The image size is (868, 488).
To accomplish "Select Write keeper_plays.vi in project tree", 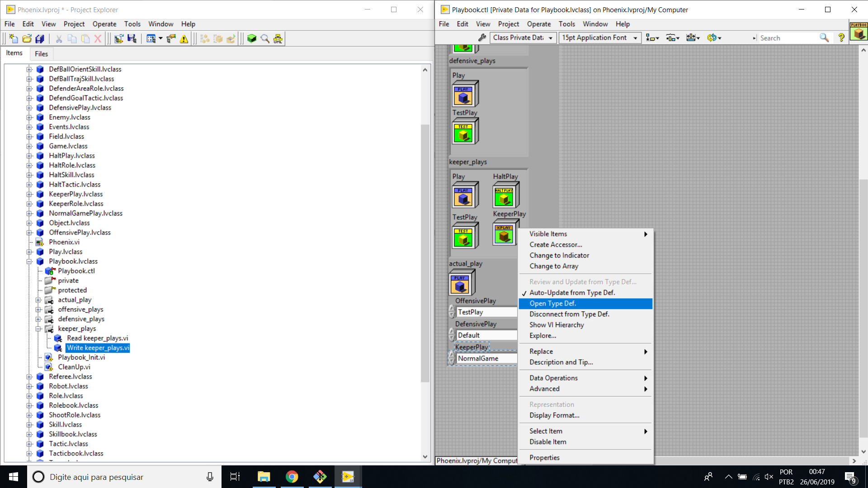I will coord(98,348).
